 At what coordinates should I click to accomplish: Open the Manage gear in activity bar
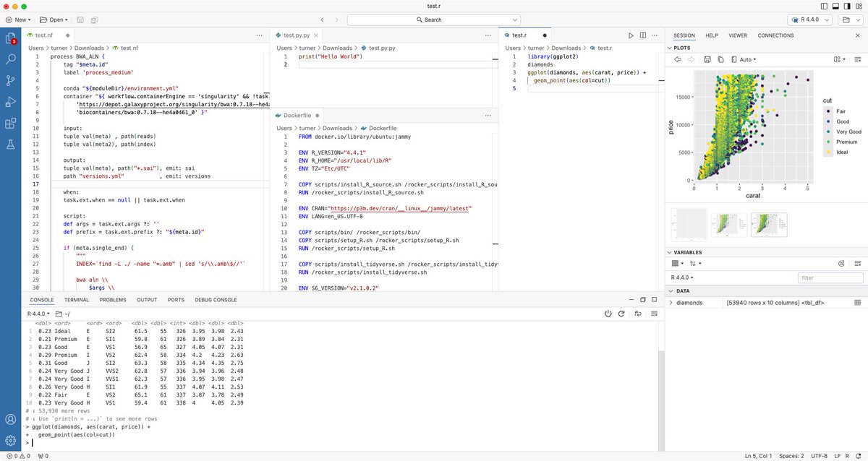(x=11, y=440)
